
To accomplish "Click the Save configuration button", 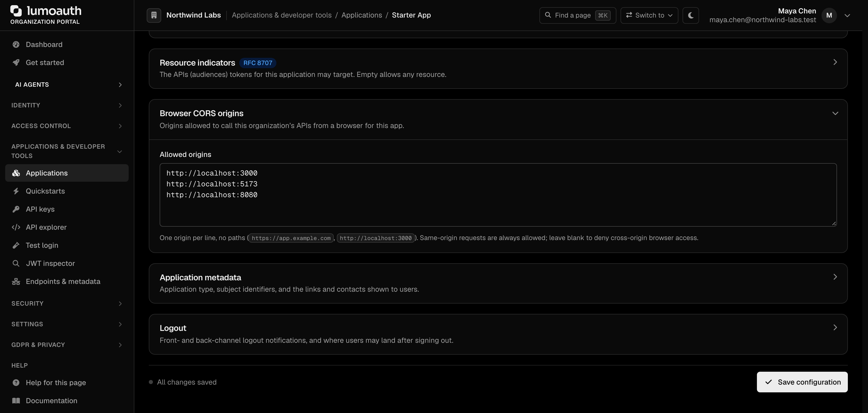I will (802, 382).
